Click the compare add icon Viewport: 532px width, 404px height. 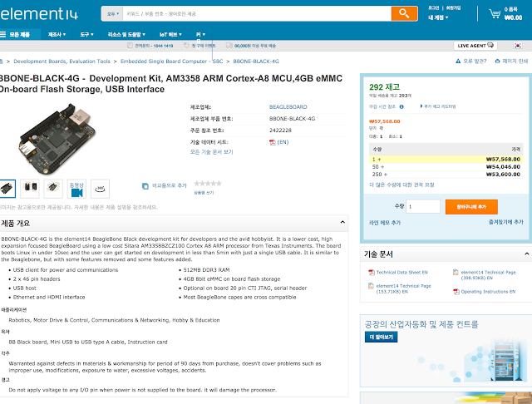[145, 186]
